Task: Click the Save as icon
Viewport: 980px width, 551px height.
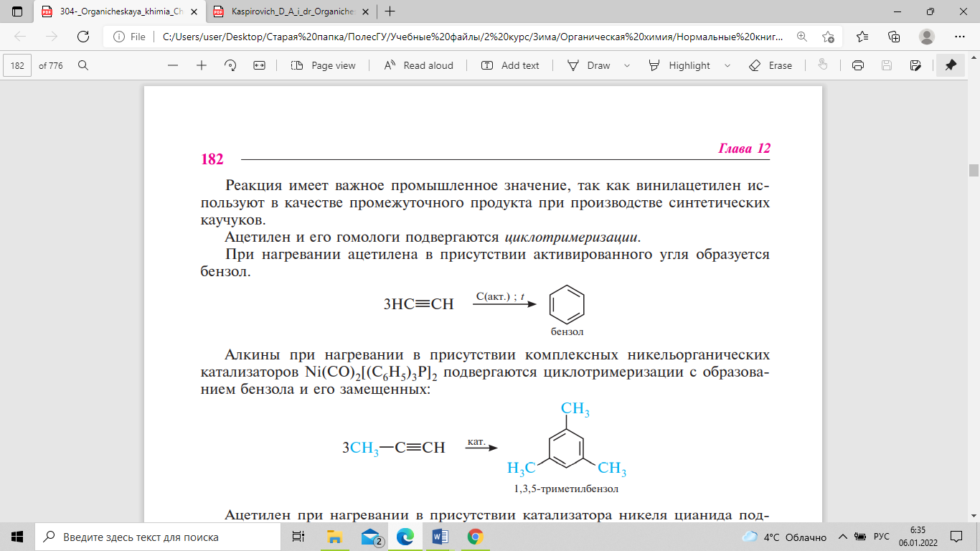Action: click(915, 65)
